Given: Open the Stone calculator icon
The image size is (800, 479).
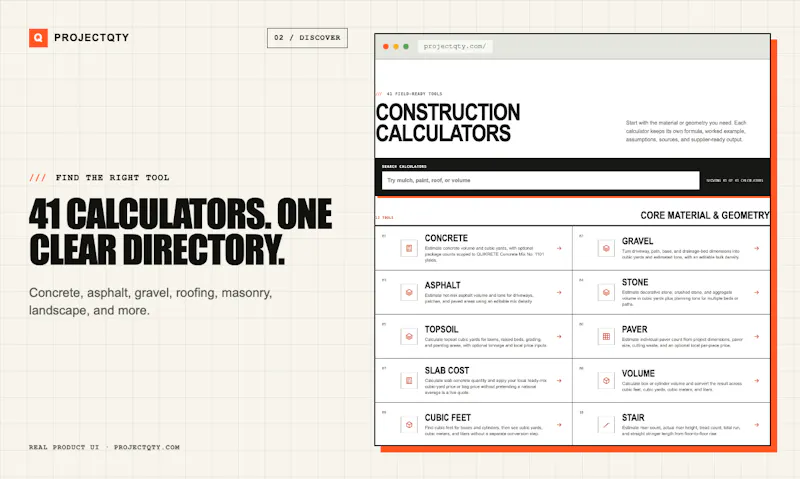Looking at the screenshot, I should tap(606, 293).
